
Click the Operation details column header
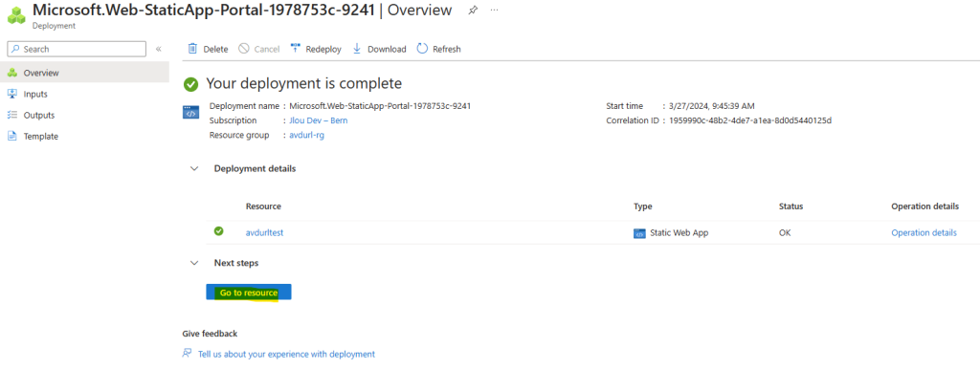[x=925, y=206]
